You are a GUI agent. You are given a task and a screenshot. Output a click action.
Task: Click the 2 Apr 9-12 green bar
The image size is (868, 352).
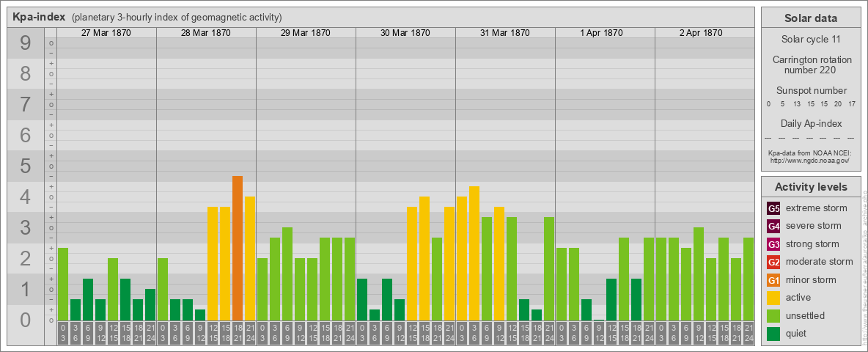(699, 274)
